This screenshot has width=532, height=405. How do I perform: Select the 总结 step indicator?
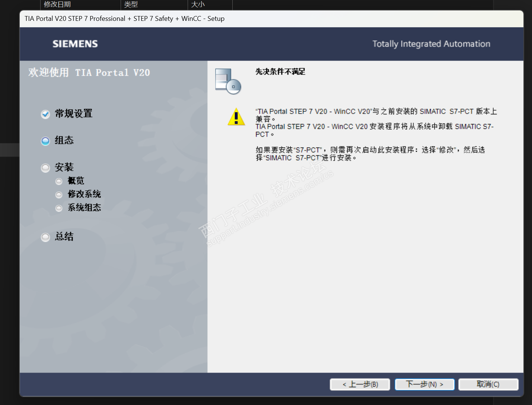(45, 237)
